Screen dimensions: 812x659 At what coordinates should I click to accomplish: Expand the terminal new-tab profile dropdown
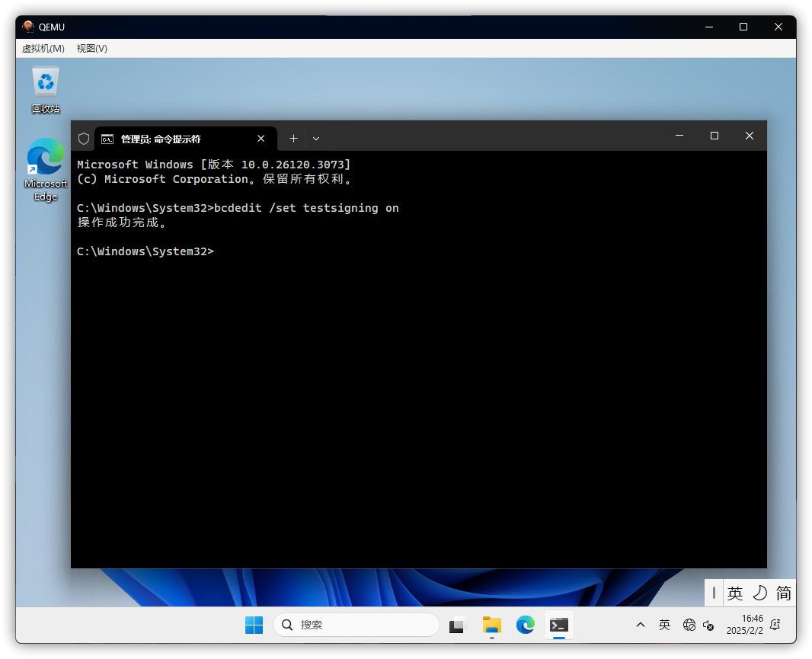(x=316, y=139)
